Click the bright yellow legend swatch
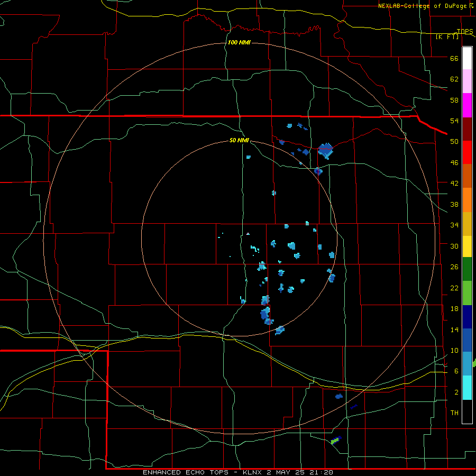 click(x=467, y=246)
